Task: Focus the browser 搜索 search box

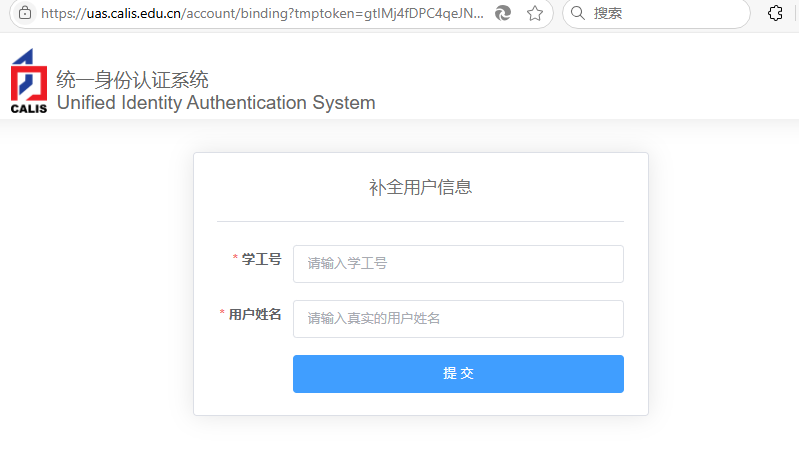Action: [660, 13]
